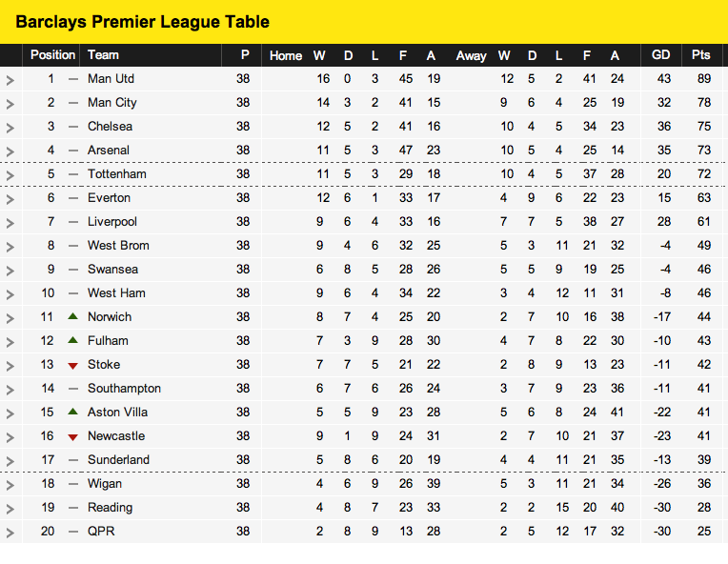728x564 pixels.
Task: Click Newcastle's red down arrow icon
Action: coord(72,437)
